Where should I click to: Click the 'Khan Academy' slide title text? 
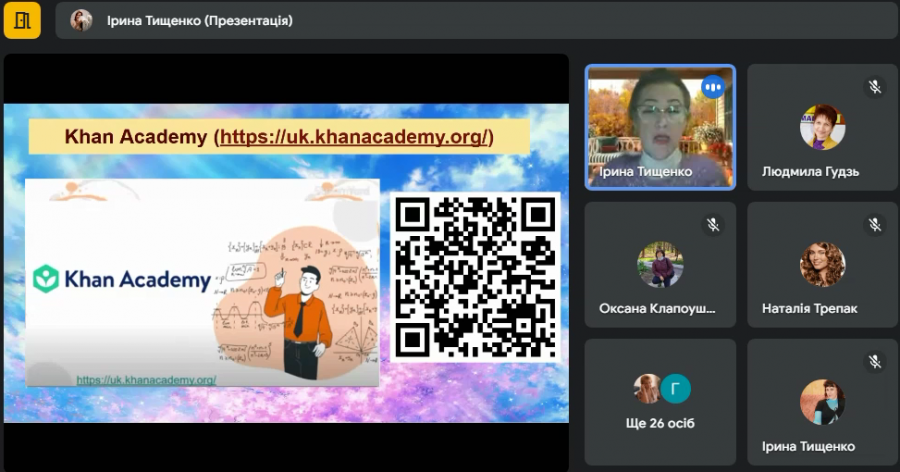click(135, 137)
